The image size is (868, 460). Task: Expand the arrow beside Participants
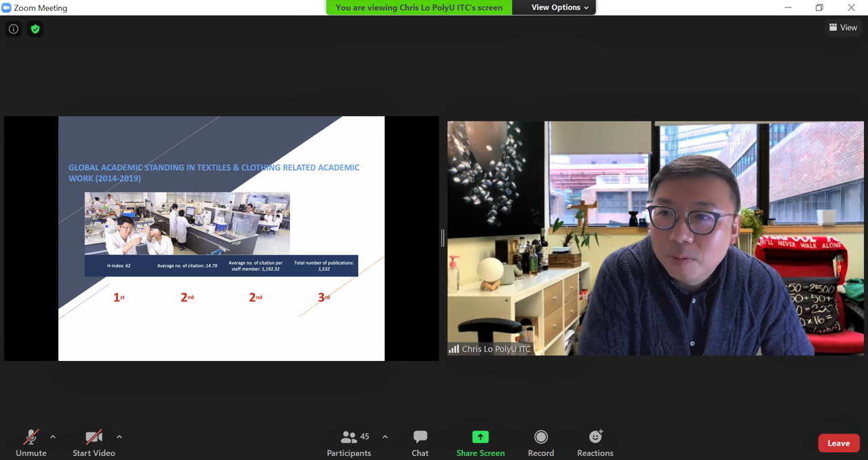tap(385, 437)
